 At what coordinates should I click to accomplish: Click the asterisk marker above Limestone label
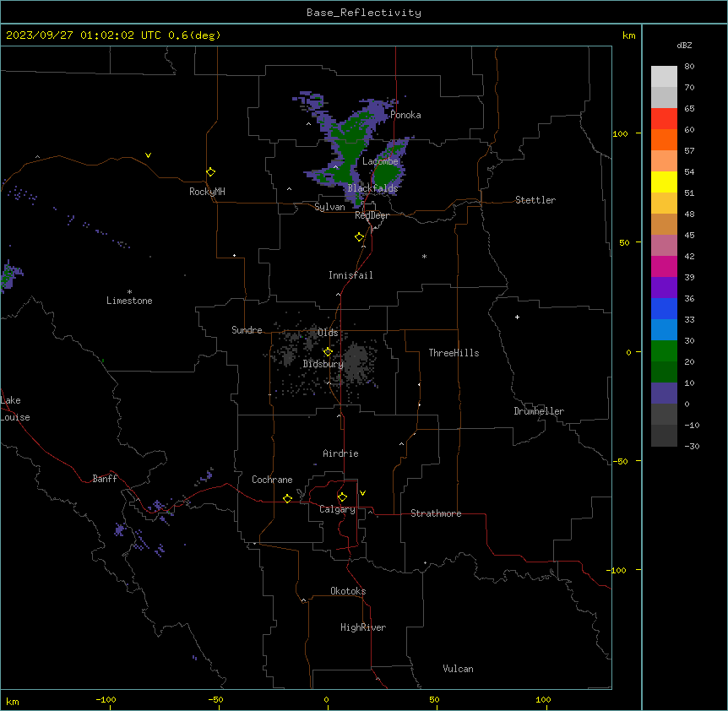pos(129,292)
